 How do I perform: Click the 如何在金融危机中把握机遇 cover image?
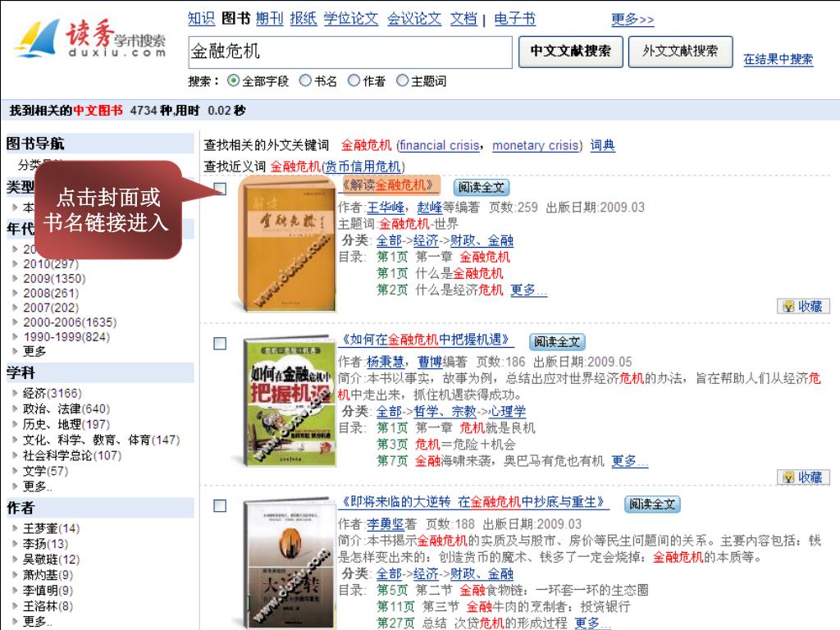(290, 400)
